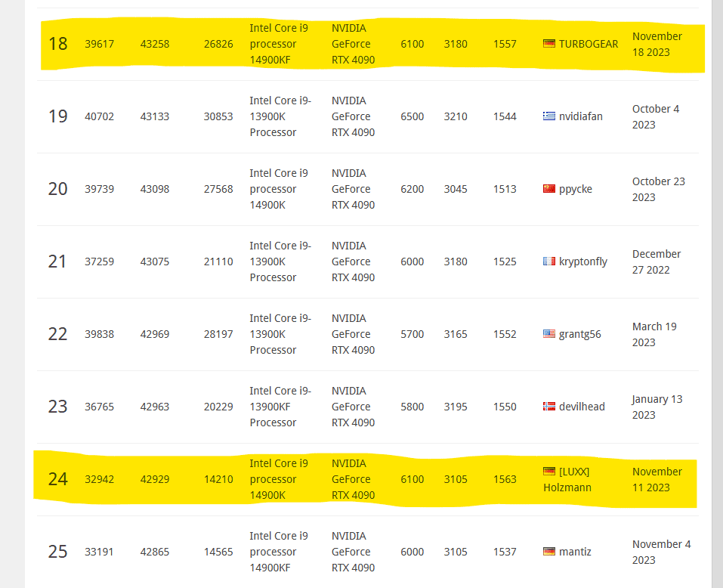Click date November 18 2023
The height and width of the screenshot is (588, 723).
tap(657, 44)
